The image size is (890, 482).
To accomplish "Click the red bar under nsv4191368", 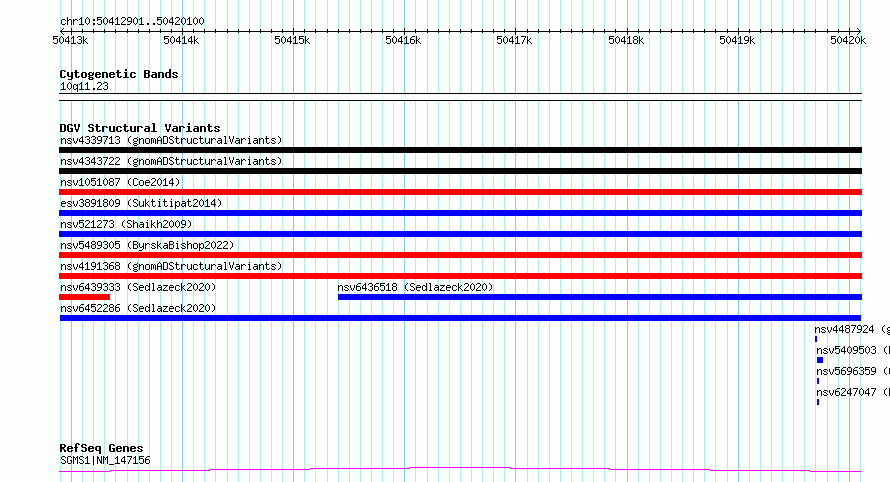I will (x=460, y=276).
